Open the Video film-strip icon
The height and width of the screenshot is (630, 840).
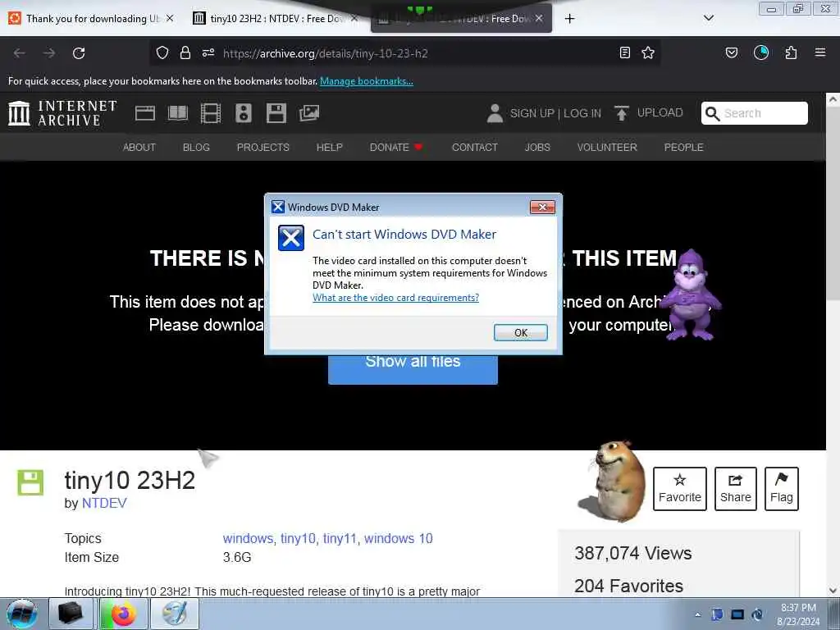coord(211,113)
